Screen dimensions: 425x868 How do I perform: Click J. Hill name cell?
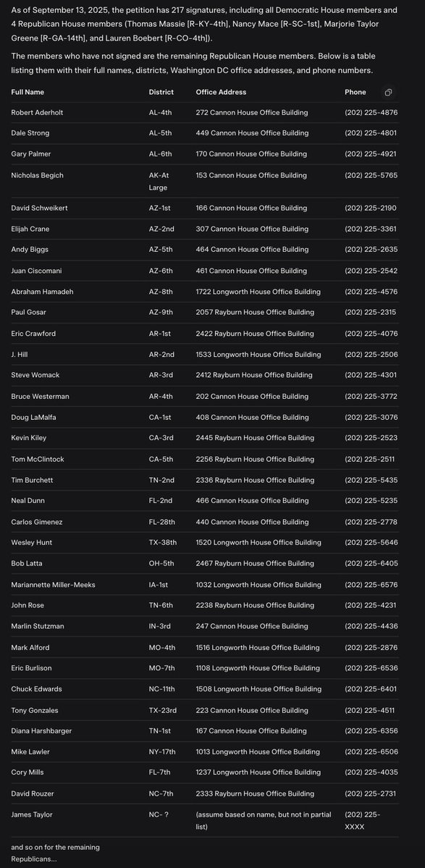pyautogui.click(x=20, y=354)
